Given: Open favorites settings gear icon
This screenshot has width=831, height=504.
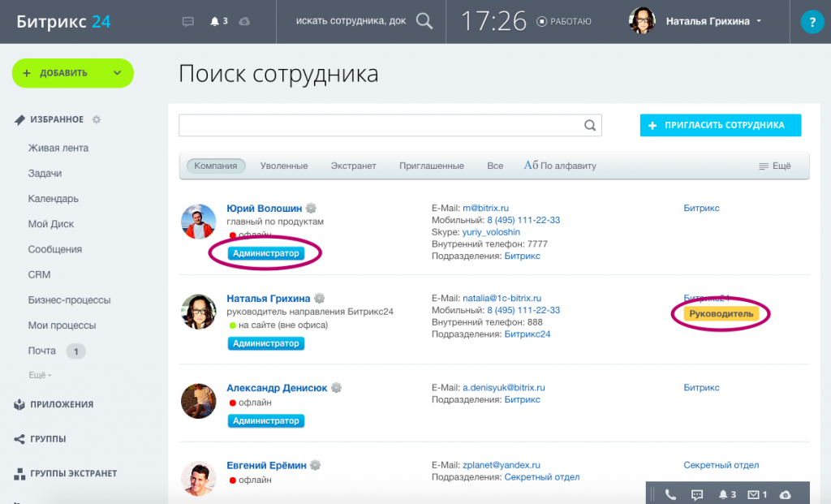Looking at the screenshot, I should click(x=97, y=119).
